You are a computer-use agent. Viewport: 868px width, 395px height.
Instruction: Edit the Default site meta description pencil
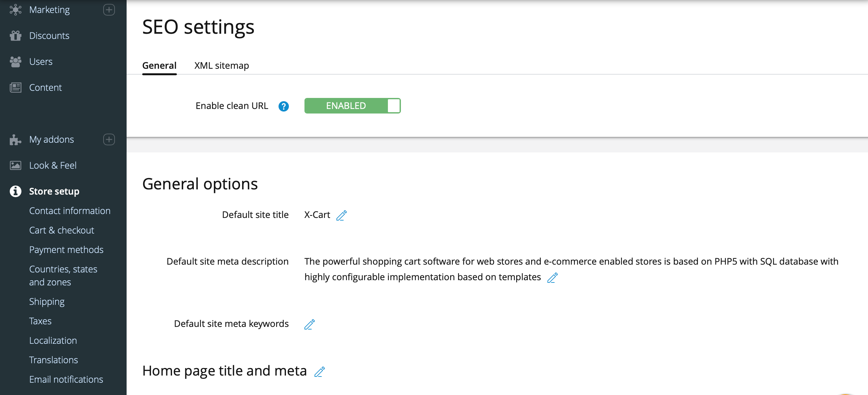point(552,278)
